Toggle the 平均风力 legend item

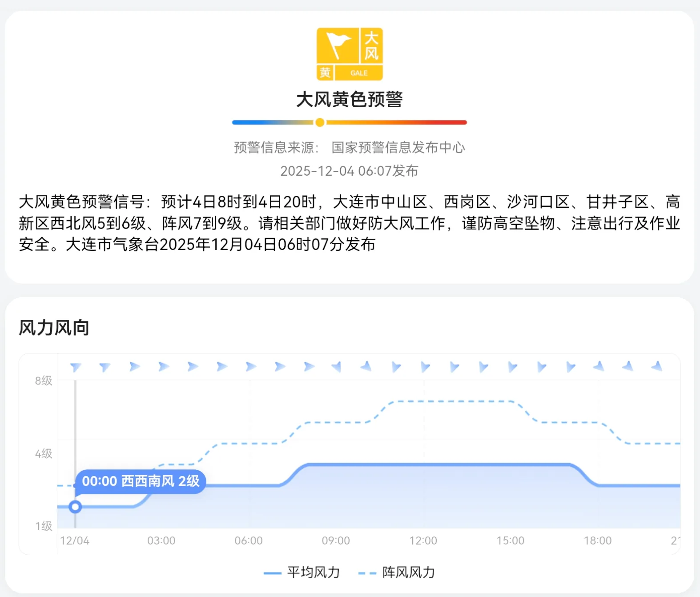point(302,573)
